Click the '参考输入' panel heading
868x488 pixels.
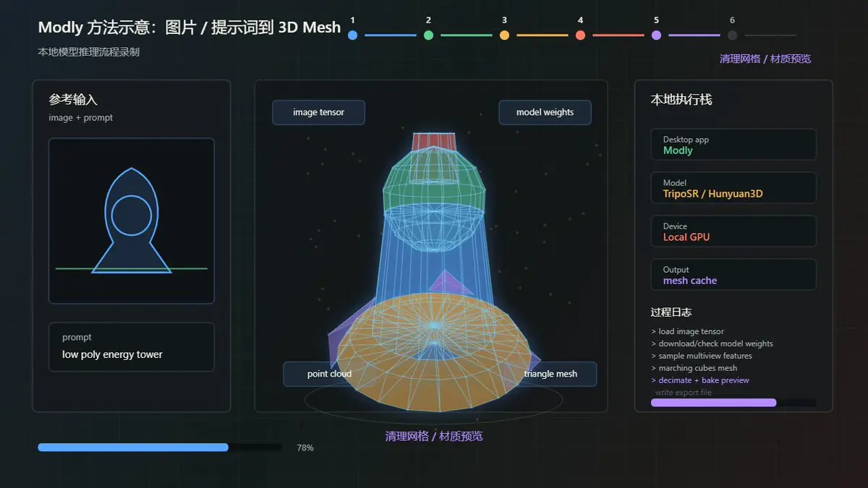(73, 100)
